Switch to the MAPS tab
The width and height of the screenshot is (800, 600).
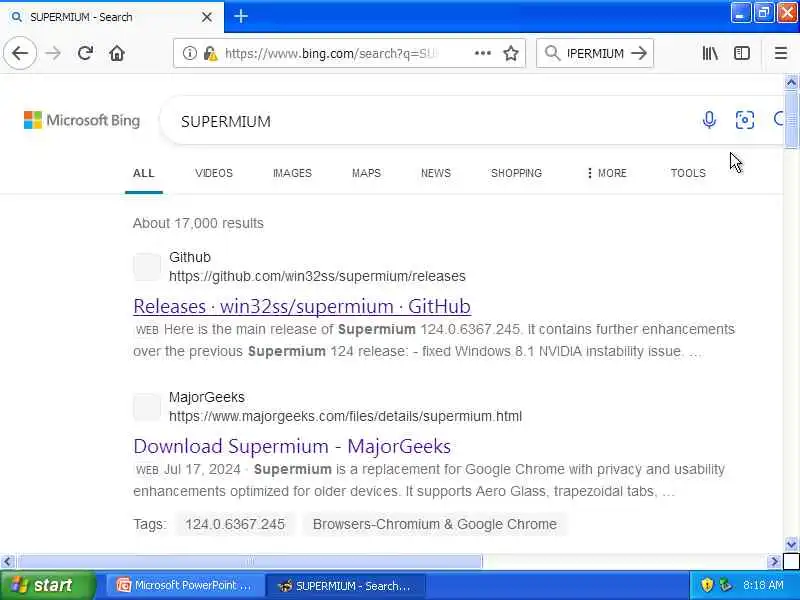pos(366,173)
